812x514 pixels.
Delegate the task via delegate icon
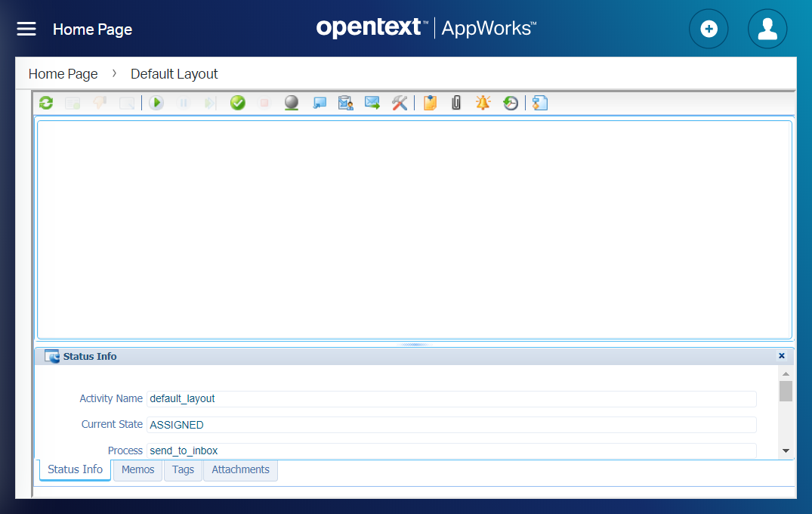point(345,103)
